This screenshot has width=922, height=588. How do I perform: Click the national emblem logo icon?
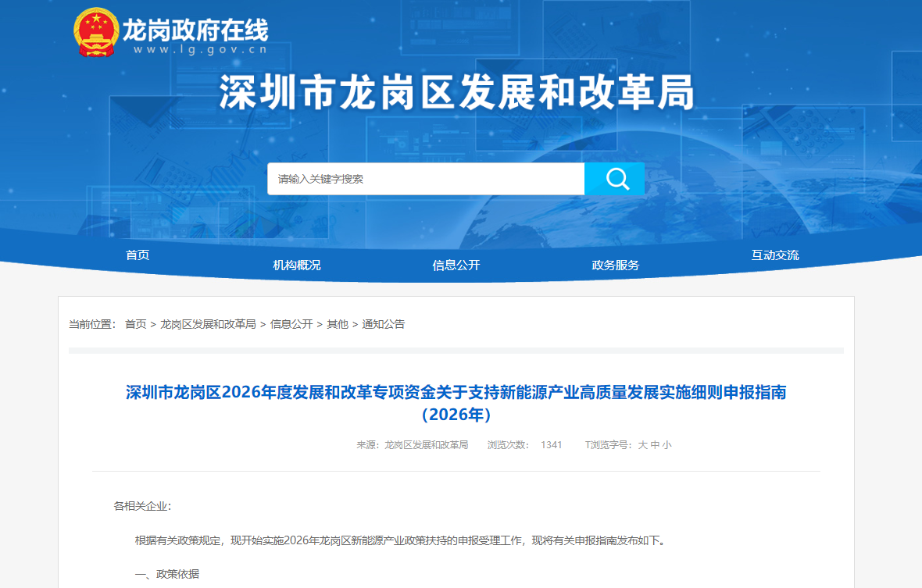[95, 33]
